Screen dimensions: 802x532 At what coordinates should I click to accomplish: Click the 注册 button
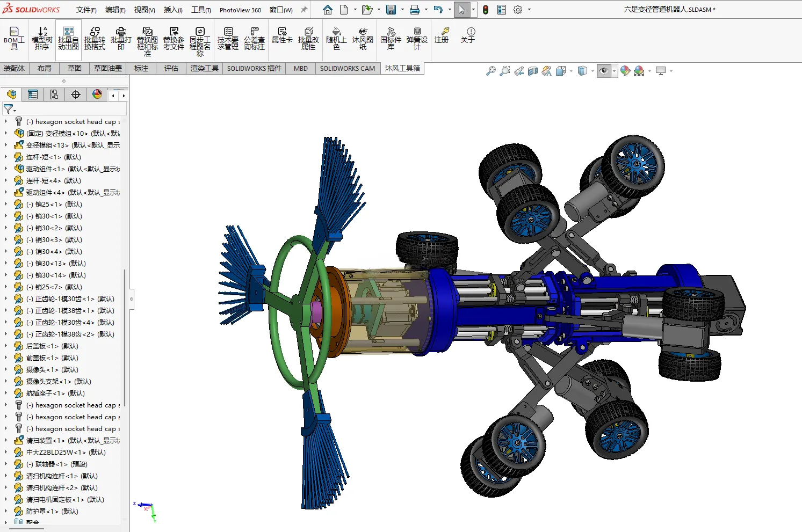pyautogui.click(x=442, y=35)
